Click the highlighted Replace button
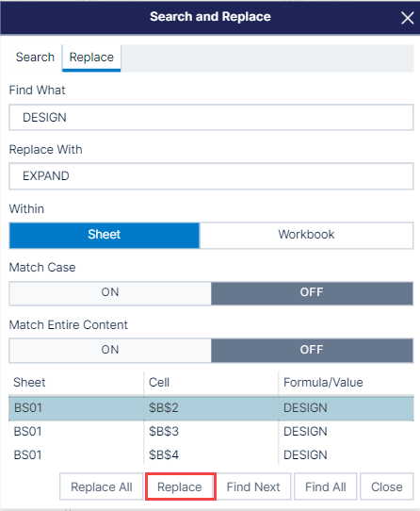The image size is (420, 511). pyautogui.click(x=180, y=486)
